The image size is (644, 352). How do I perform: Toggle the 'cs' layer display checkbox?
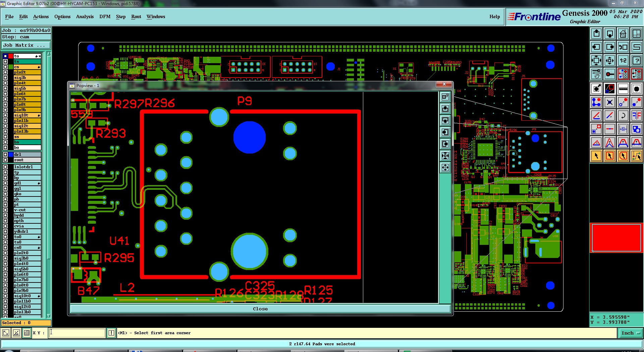5,67
